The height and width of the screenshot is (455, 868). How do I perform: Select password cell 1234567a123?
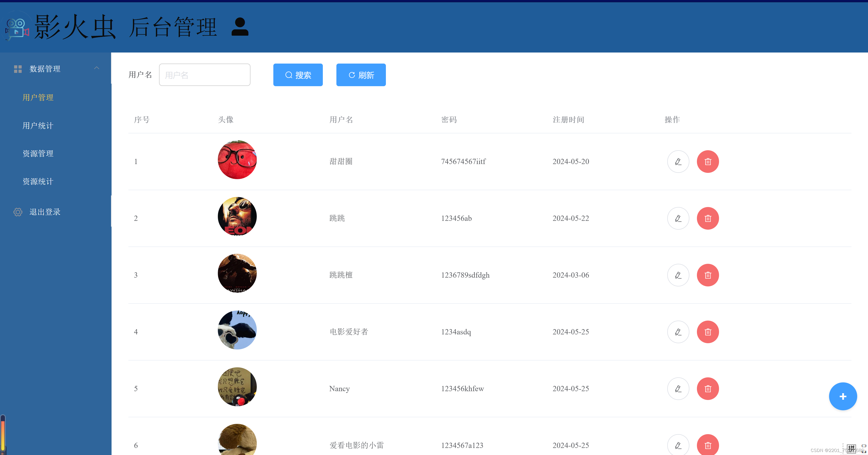tap(462, 445)
